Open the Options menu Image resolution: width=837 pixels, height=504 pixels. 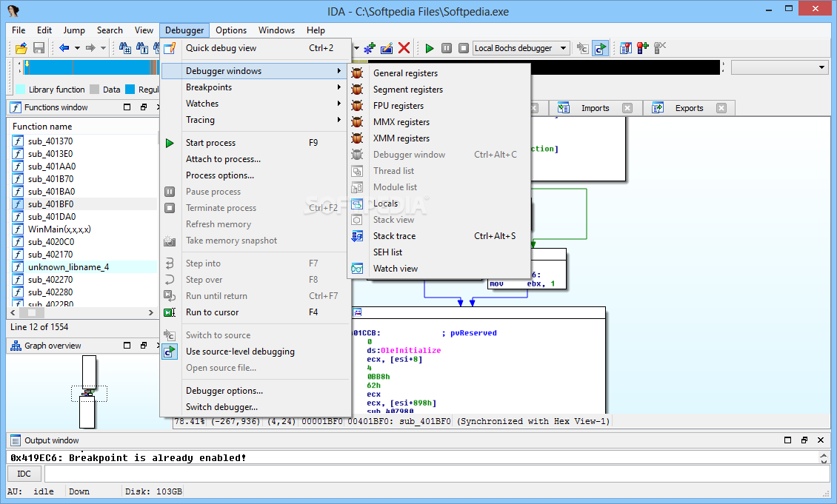coord(231,30)
